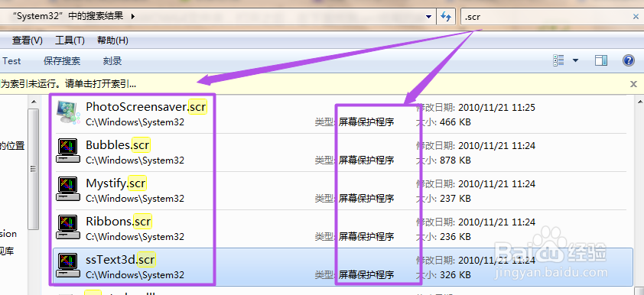Click the 237 KB size value

click(455, 199)
